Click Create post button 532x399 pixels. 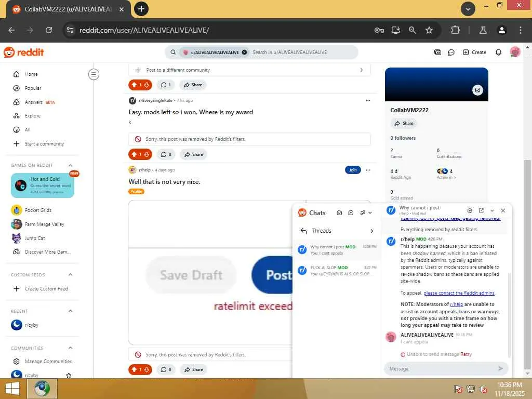[x=474, y=52]
